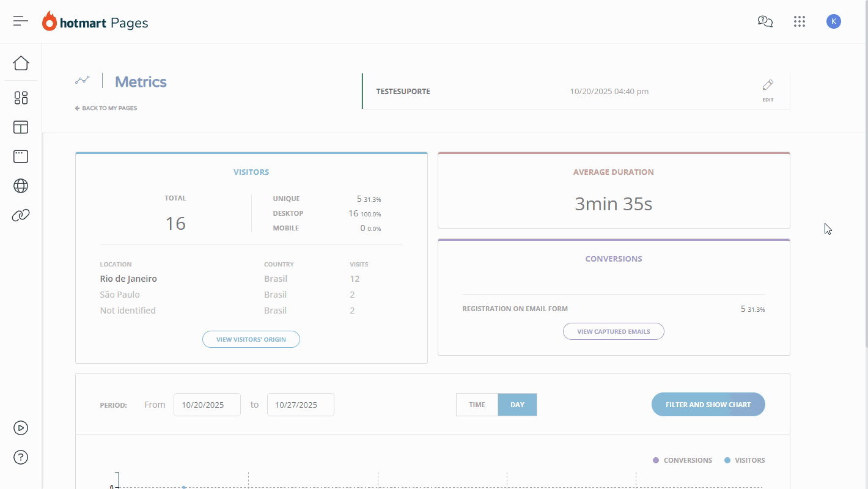Expand the apps grid launcher
This screenshot has height=489, width=868.
[800, 21]
